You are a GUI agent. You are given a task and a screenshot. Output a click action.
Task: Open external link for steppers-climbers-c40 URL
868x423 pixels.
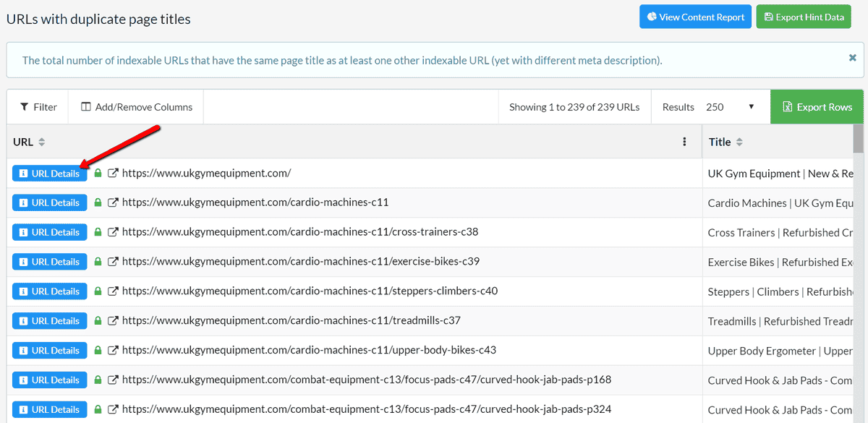113,291
